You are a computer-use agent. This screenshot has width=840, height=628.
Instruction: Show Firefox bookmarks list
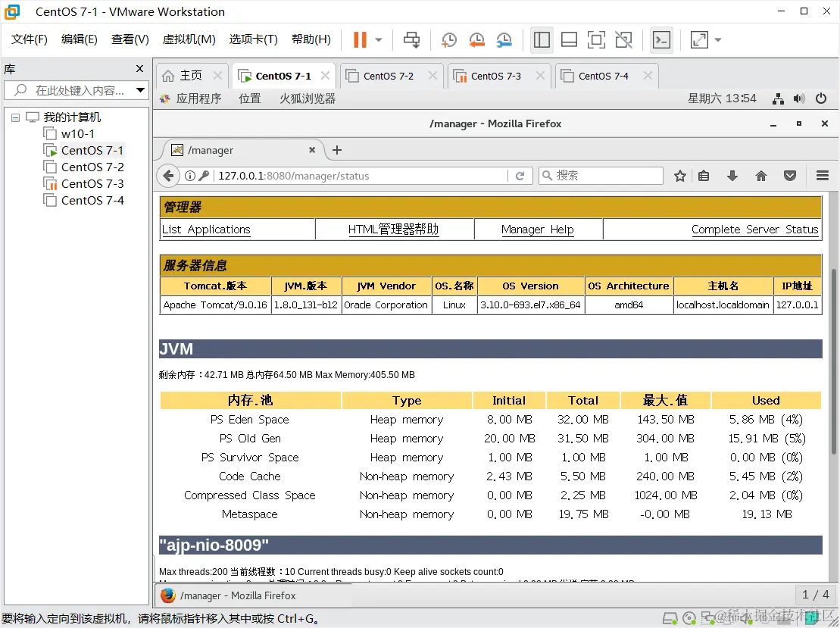pyautogui.click(x=704, y=176)
